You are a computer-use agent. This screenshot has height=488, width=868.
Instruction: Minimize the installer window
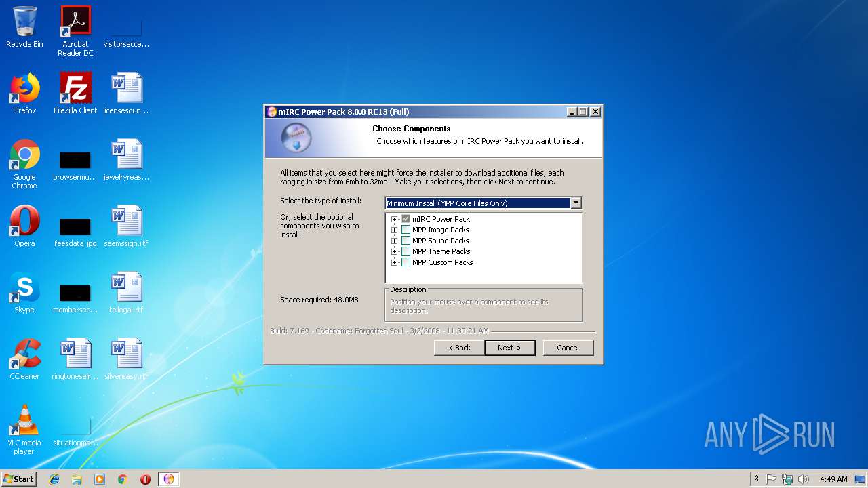571,112
